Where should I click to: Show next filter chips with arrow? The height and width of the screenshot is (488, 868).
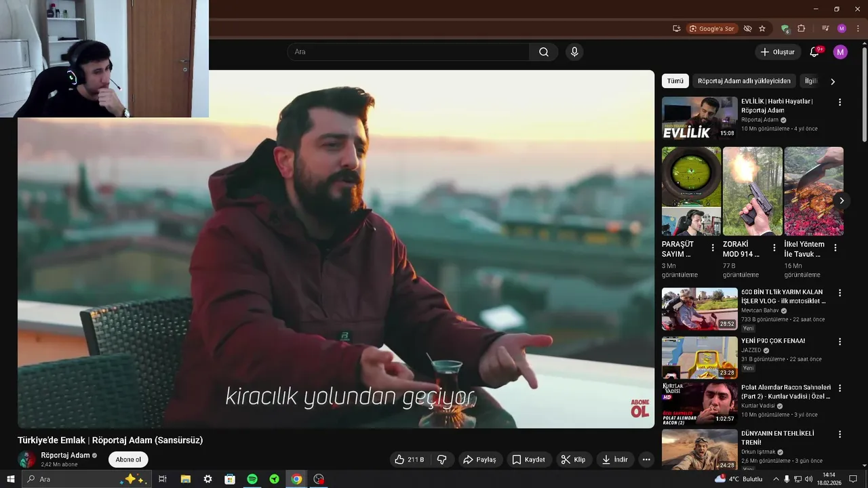[833, 81]
